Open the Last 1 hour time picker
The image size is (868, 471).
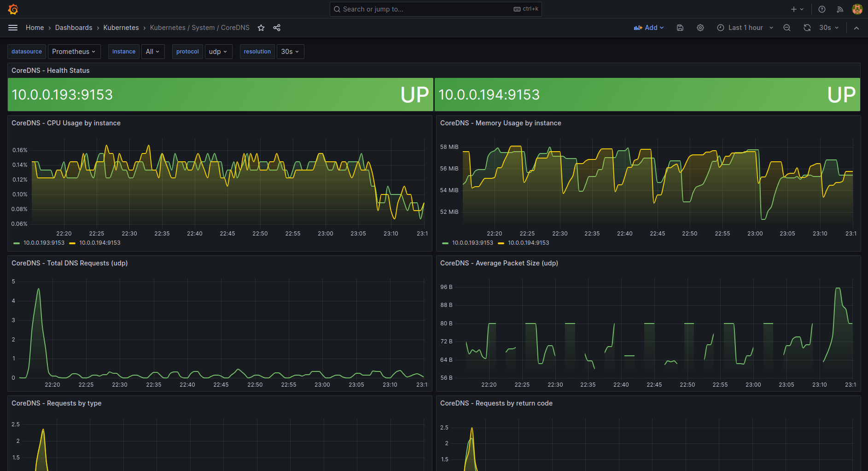[x=745, y=28]
